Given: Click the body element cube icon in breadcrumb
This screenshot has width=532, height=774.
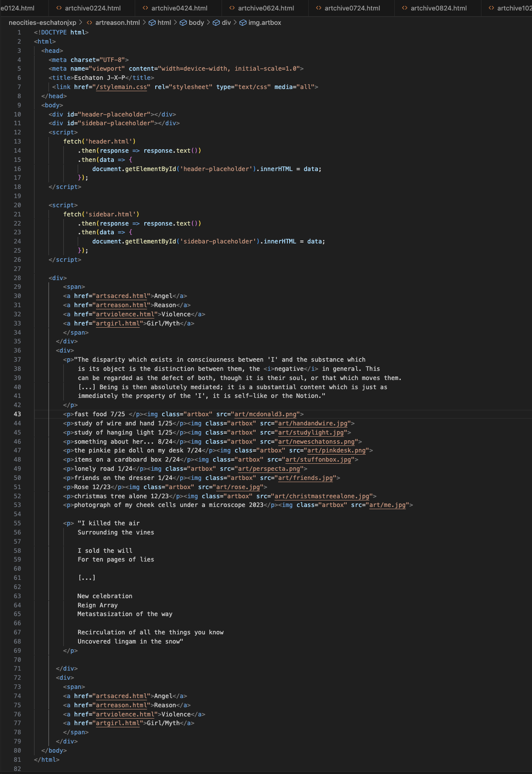Looking at the screenshot, I should coord(184,23).
